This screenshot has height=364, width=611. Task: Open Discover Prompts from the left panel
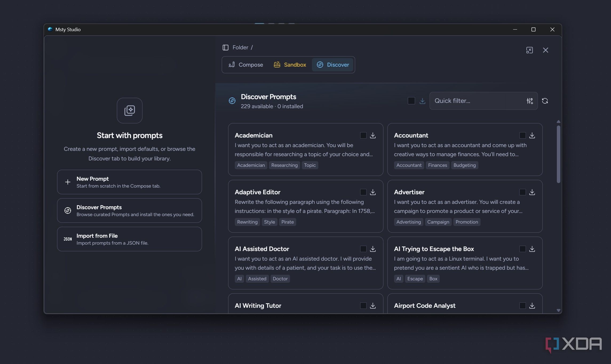click(129, 211)
